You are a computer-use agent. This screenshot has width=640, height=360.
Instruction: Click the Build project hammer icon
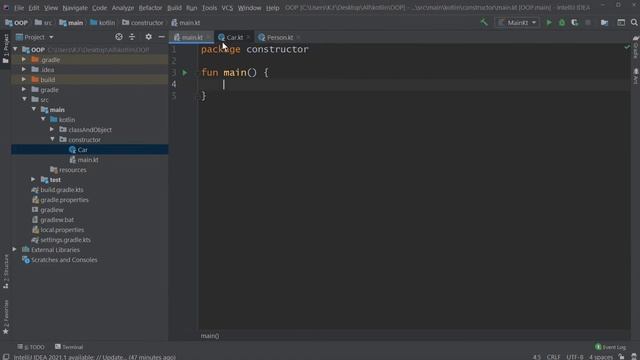coord(484,22)
